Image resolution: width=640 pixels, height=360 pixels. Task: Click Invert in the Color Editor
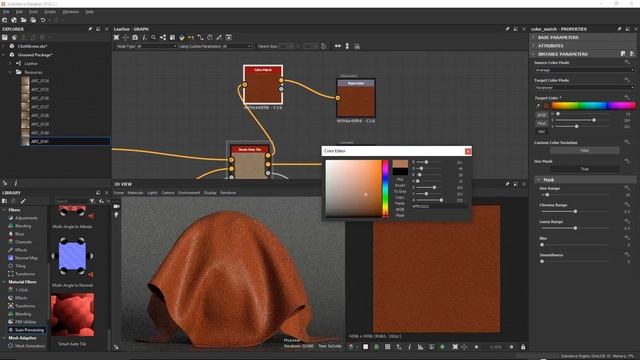click(400, 185)
